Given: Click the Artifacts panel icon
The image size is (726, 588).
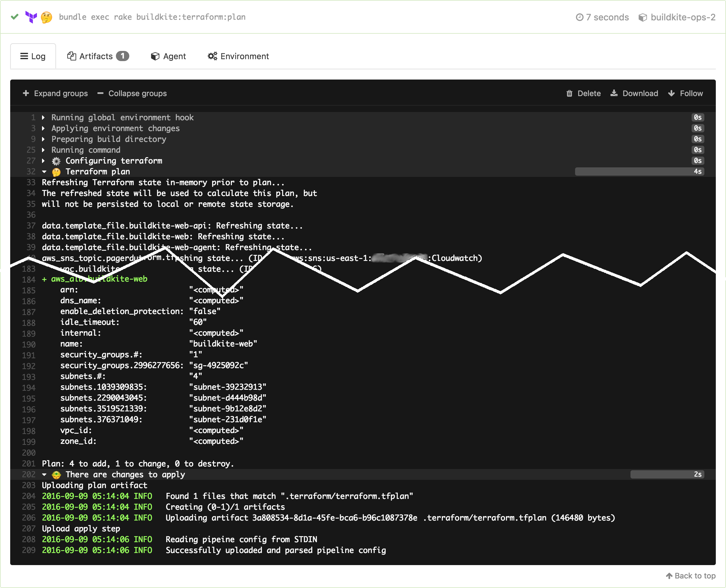Looking at the screenshot, I should coord(72,56).
